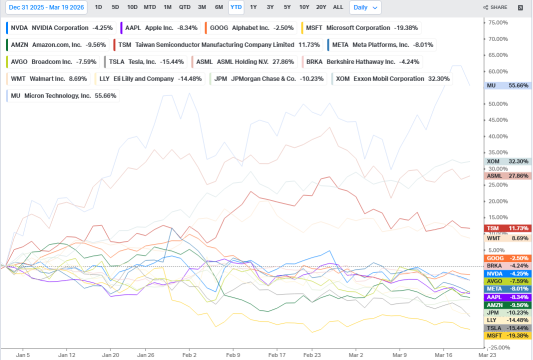Click the AMZN -9.56% axis label
The height and width of the screenshot is (360, 533).
507,305
